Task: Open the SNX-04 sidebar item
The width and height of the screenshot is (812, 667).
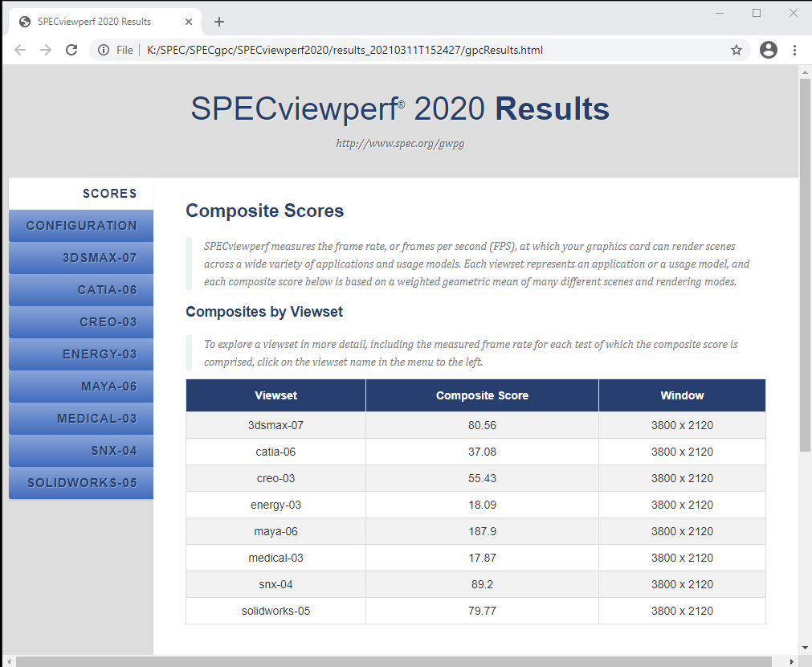Action: tap(81, 451)
